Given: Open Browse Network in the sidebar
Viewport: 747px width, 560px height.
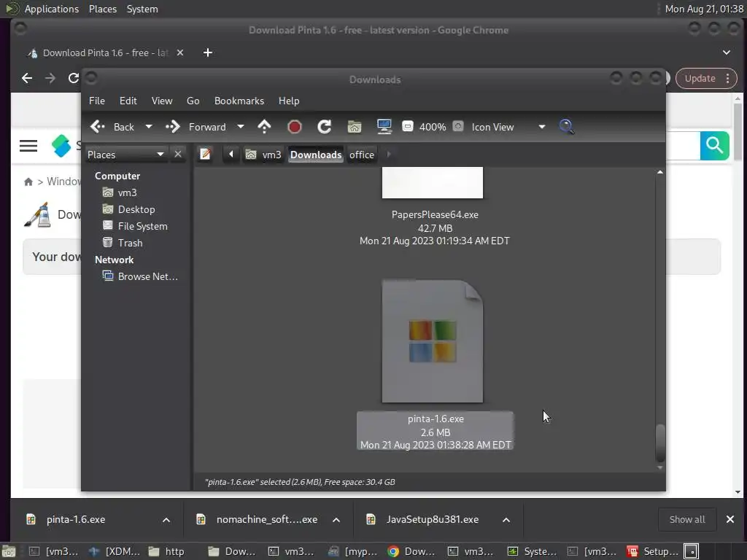Looking at the screenshot, I should (147, 276).
